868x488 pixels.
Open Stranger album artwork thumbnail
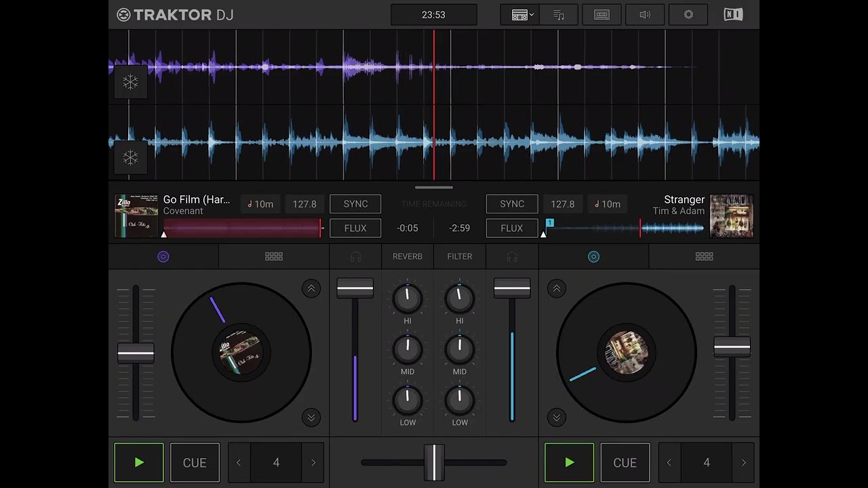point(732,216)
